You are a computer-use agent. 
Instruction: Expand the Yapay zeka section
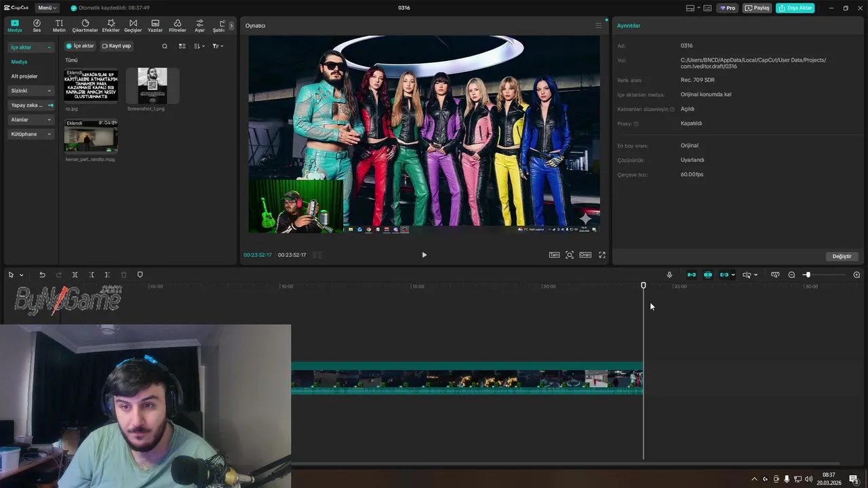pos(31,105)
